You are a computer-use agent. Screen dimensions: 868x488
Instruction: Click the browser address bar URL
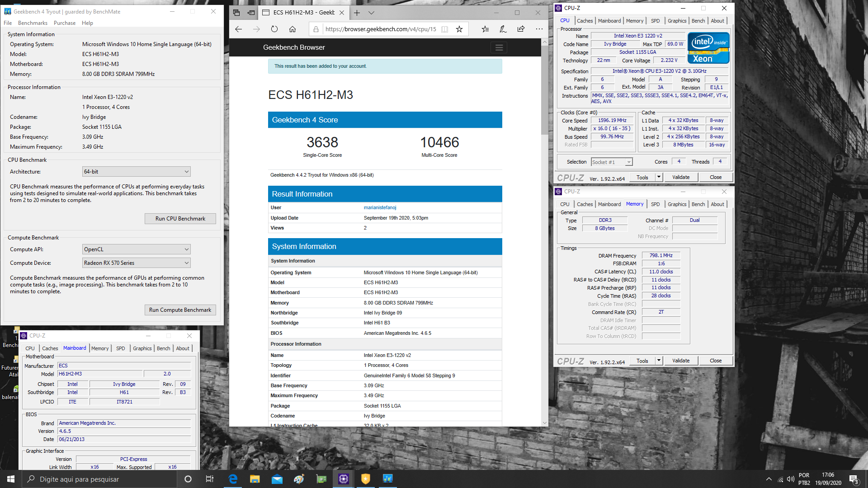click(381, 29)
